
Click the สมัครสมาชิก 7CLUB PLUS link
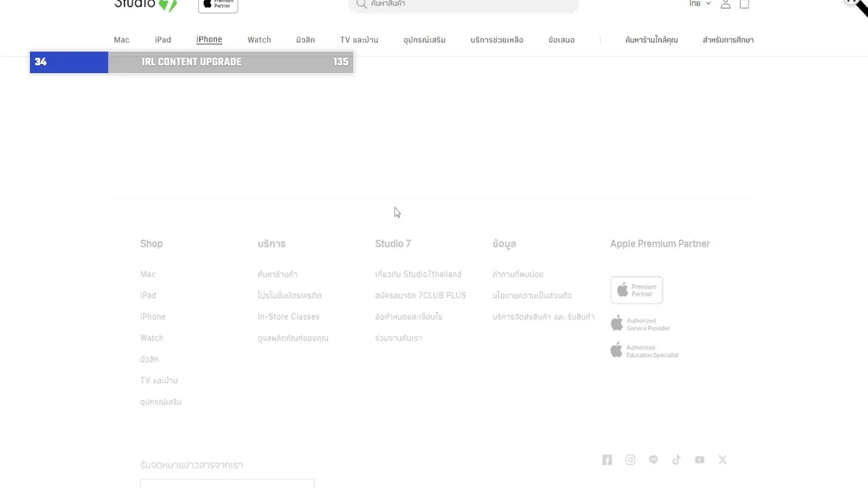coord(420,296)
